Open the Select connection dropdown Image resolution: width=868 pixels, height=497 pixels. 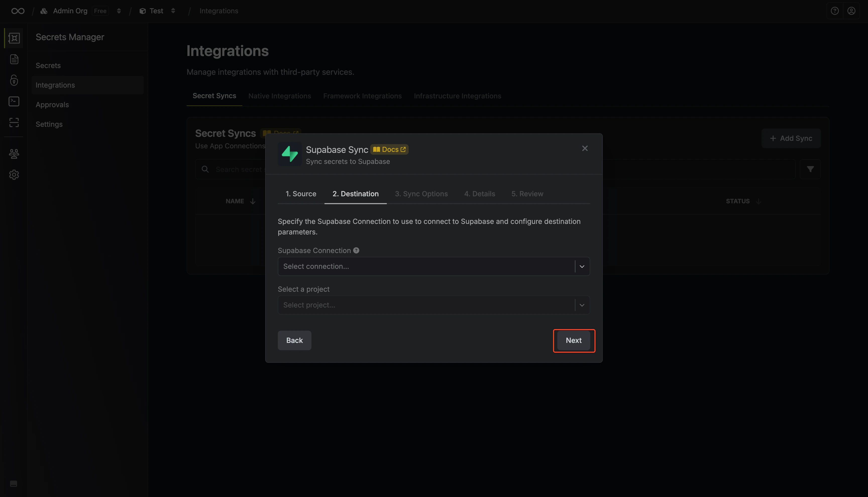[x=434, y=266]
